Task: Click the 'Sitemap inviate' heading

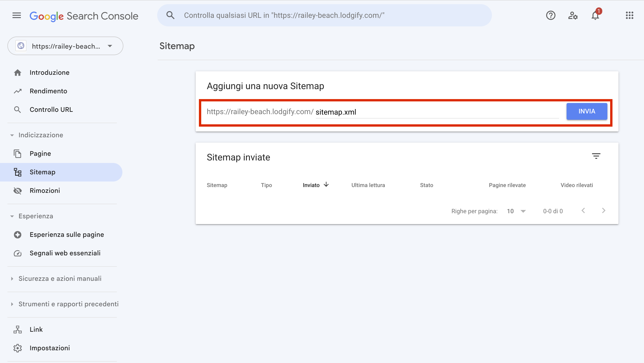Action: (238, 157)
